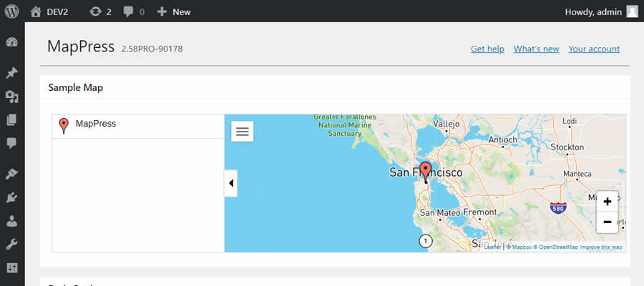Zoom in the map with plus

[607, 202]
